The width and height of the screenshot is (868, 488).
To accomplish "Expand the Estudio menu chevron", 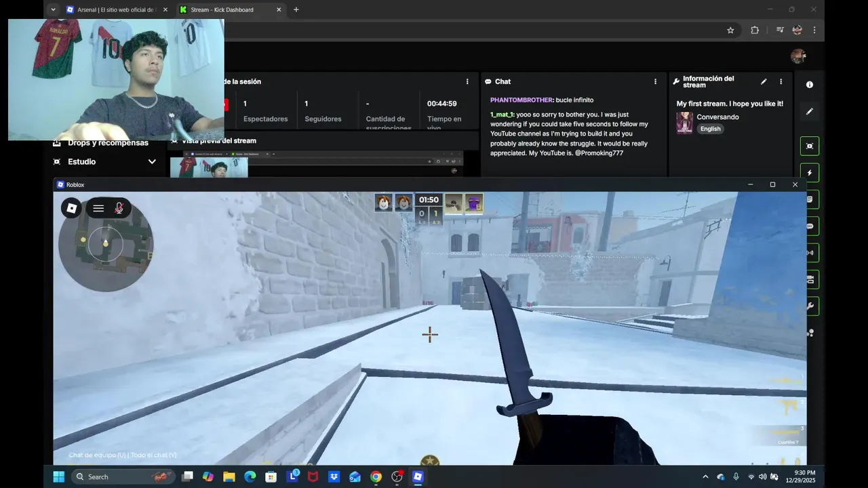I will click(x=152, y=162).
